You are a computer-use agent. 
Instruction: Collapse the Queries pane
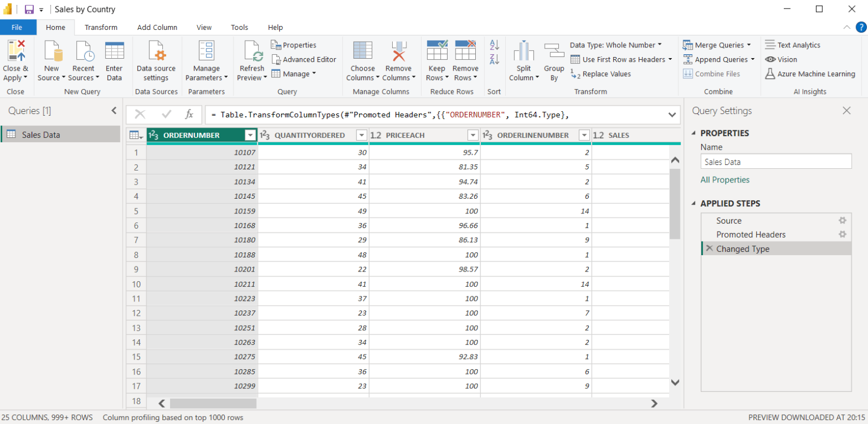point(114,111)
